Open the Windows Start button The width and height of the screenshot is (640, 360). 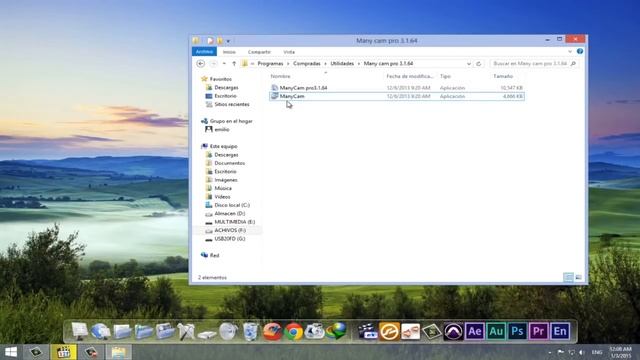[11, 352]
